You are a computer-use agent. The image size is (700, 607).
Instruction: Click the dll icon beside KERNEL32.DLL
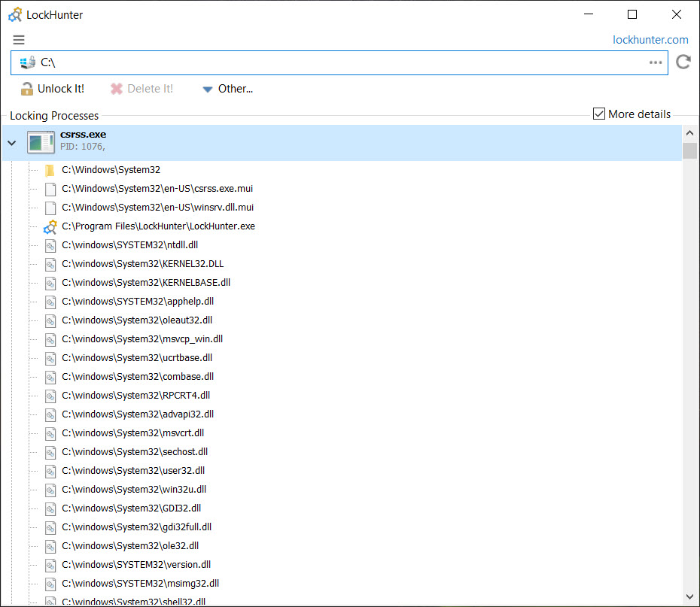click(x=50, y=264)
